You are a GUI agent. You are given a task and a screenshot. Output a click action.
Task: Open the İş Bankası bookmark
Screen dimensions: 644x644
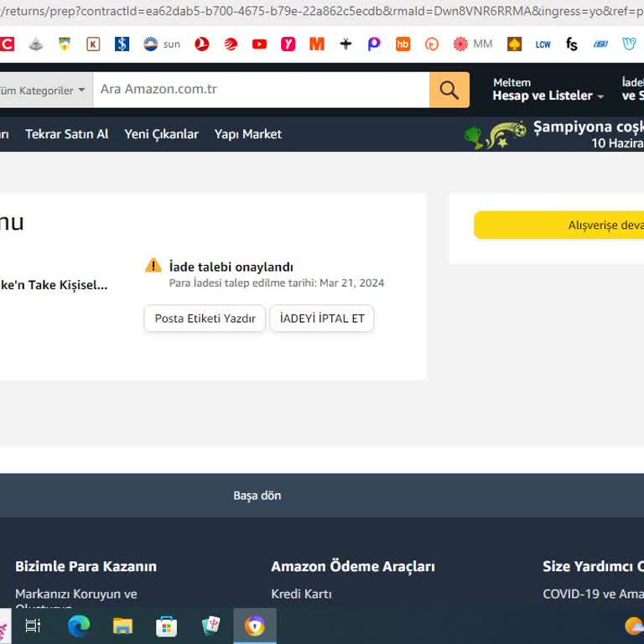pyautogui.click(x=122, y=44)
